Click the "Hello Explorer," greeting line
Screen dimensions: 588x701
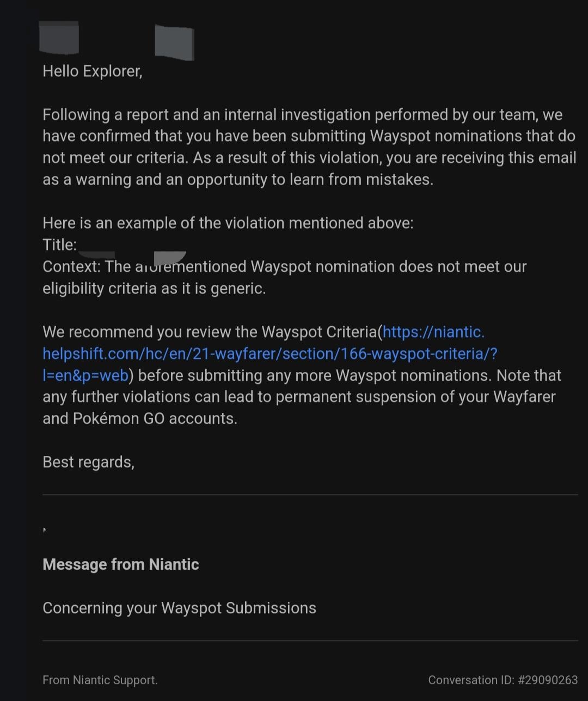click(93, 71)
